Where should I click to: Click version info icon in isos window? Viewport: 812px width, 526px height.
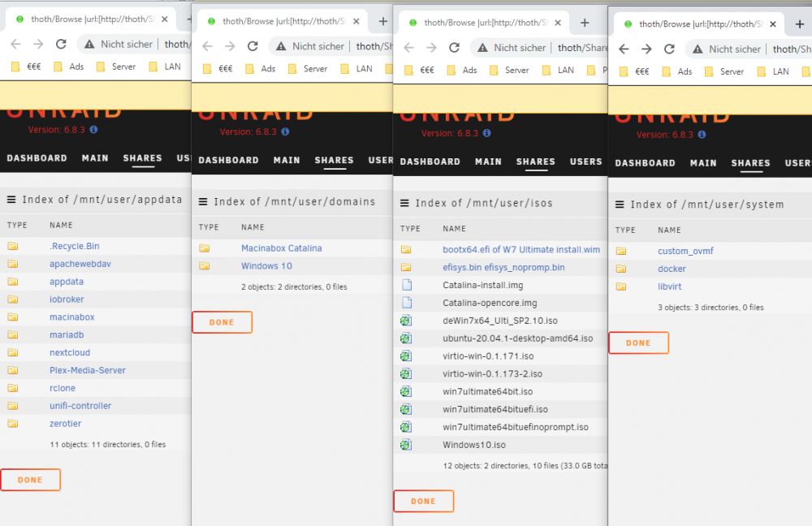[486, 133]
